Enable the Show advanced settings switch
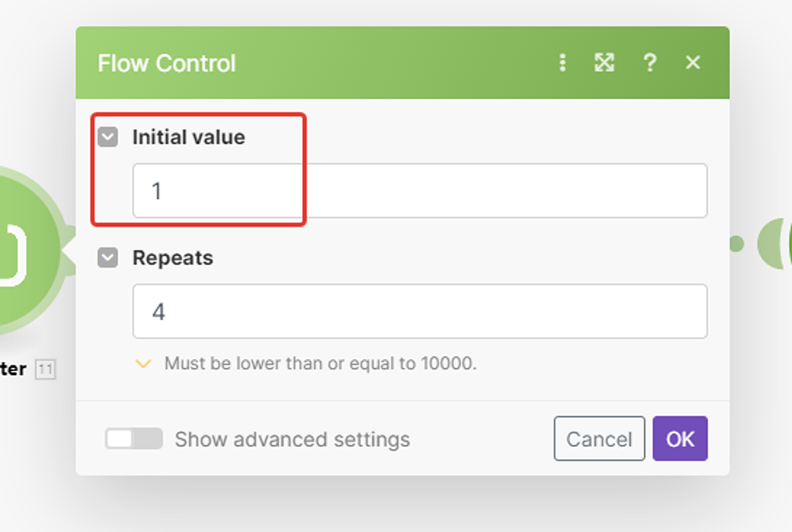 [134, 438]
